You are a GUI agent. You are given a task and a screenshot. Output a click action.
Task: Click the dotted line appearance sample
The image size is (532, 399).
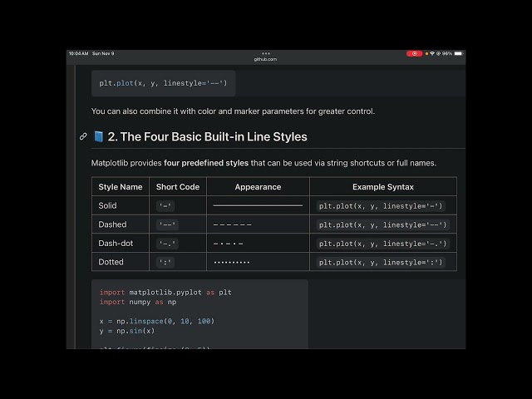[x=232, y=263]
